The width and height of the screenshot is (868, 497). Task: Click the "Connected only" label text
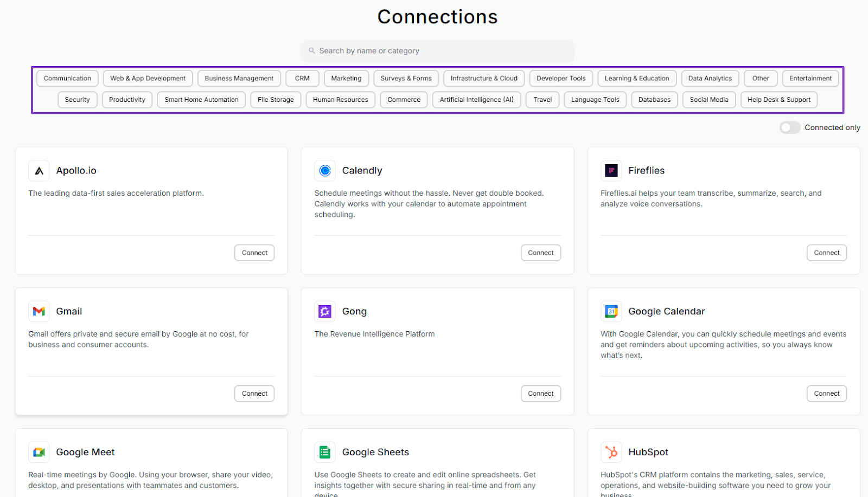coord(832,128)
